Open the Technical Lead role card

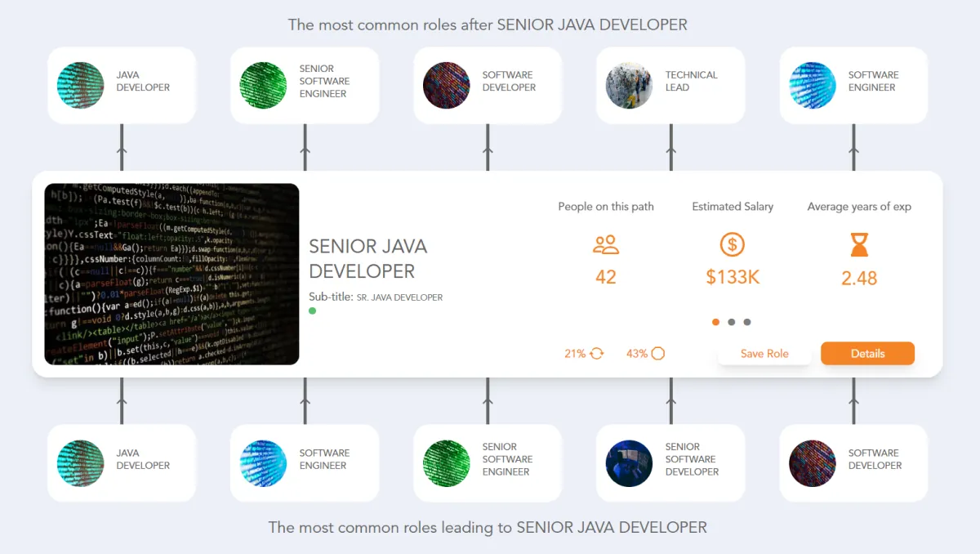pos(670,86)
